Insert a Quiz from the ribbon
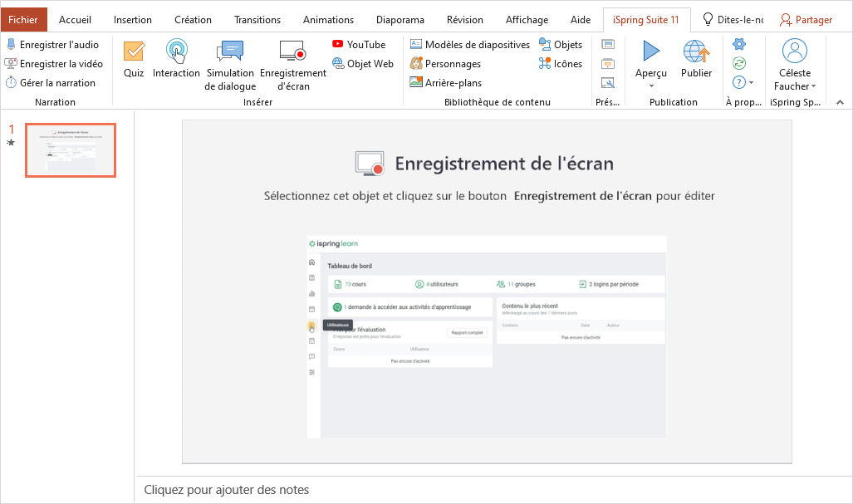The image size is (853, 504). pos(134,59)
